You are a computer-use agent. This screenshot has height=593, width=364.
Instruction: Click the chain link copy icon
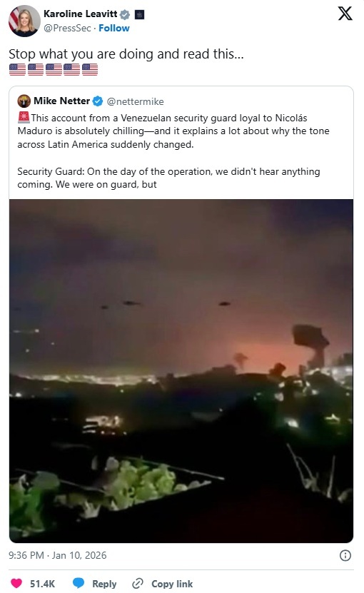pyautogui.click(x=137, y=584)
